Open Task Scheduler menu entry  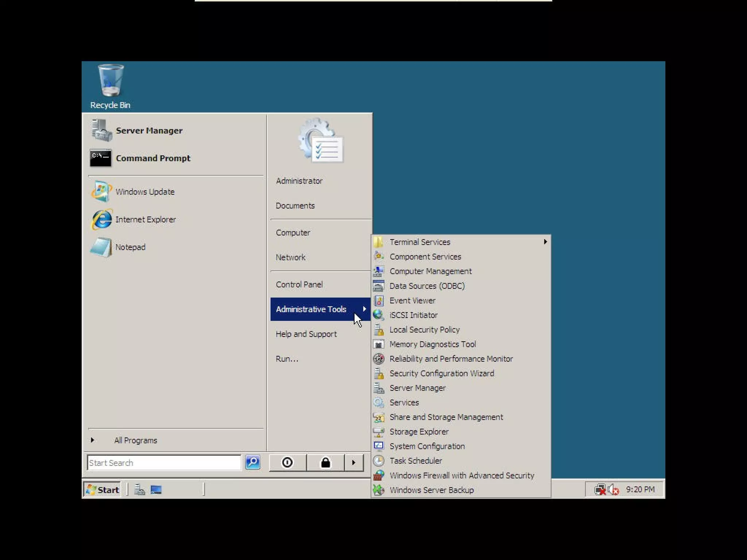(x=415, y=461)
